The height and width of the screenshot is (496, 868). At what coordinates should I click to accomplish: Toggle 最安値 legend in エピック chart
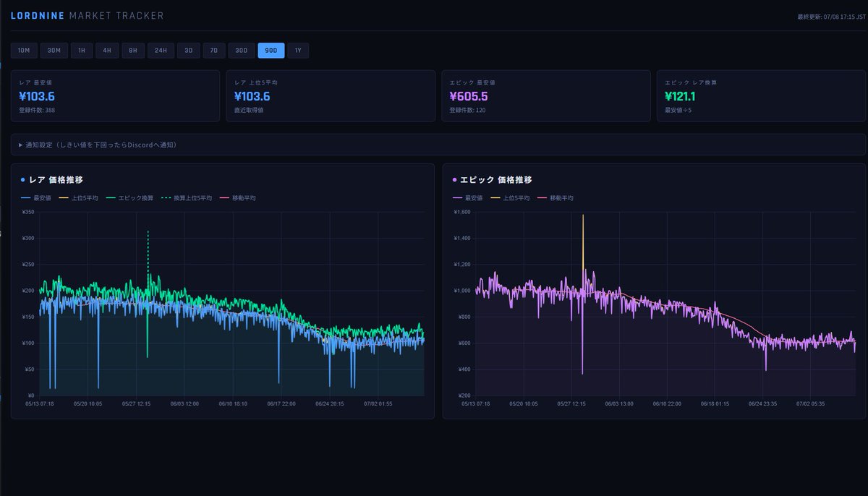[x=467, y=198]
